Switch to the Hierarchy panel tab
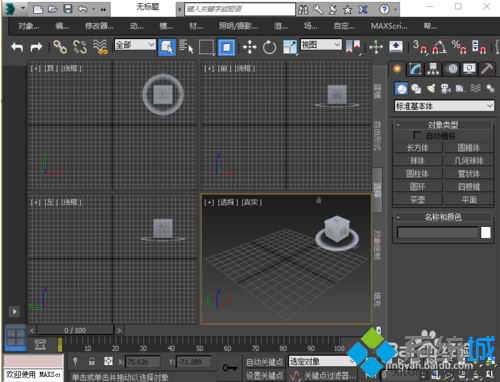Image resolution: width=500 pixels, height=382 pixels. pyautogui.click(x=433, y=69)
